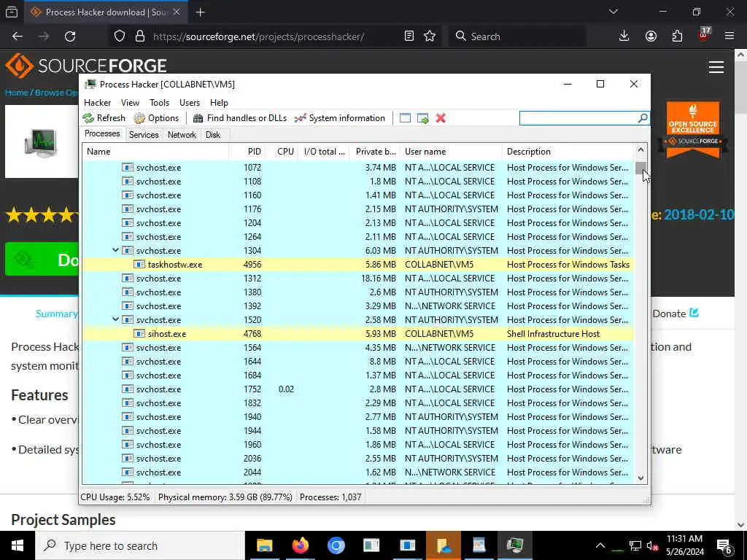Click the search magnifier in Process Hacker

(x=643, y=117)
